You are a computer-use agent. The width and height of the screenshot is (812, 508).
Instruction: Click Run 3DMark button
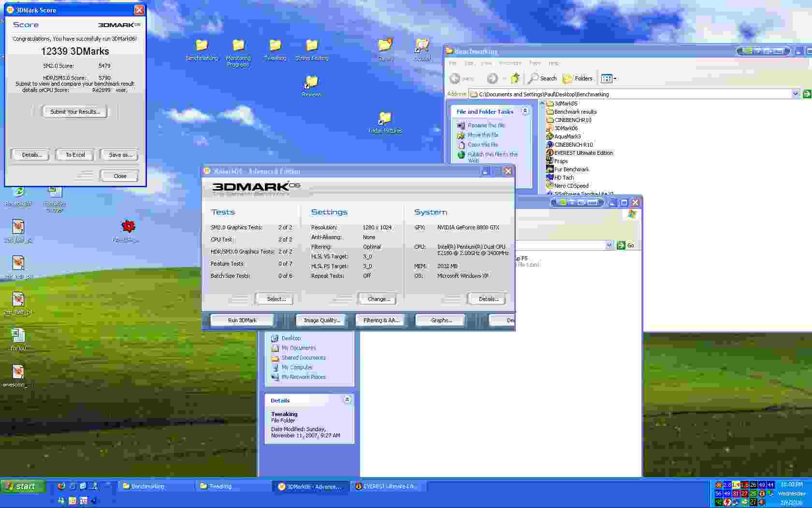(x=242, y=320)
